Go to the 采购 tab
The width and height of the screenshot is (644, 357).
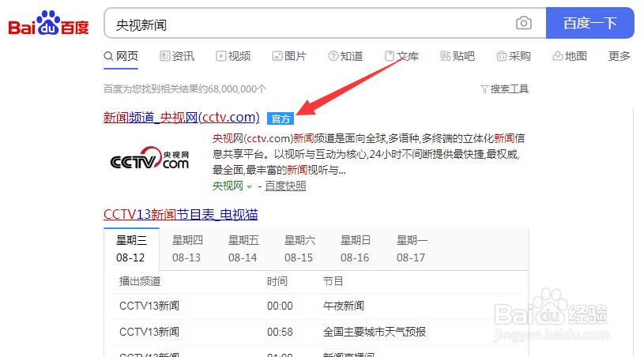point(514,56)
